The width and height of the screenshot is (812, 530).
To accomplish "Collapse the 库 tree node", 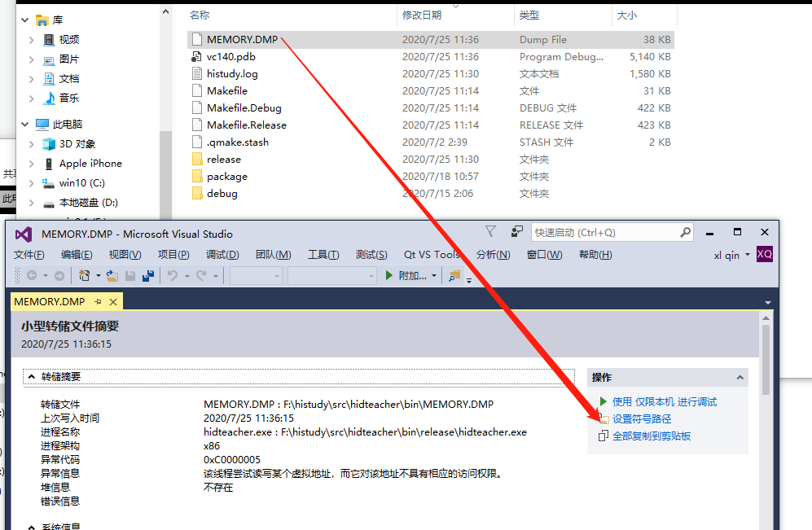I will pos(25,20).
